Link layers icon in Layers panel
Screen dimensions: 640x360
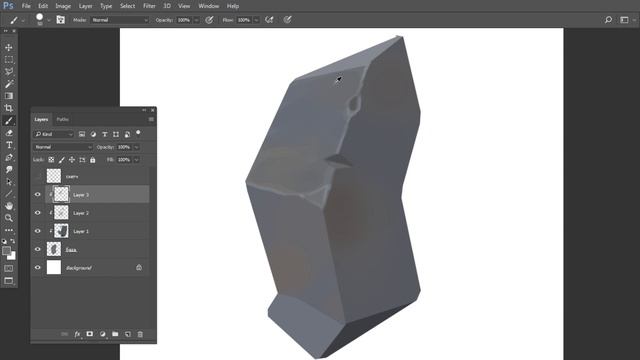pyautogui.click(x=64, y=334)
